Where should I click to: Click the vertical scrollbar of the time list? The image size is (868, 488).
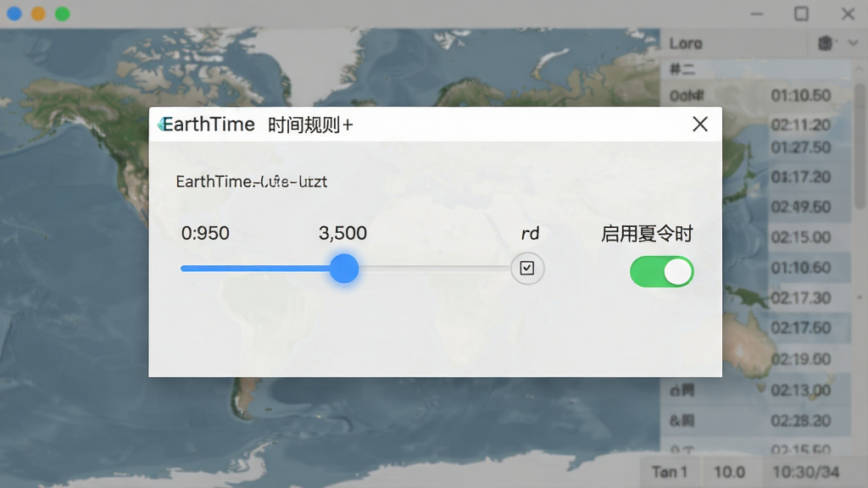pyautogui.click(x=860, y=147)
